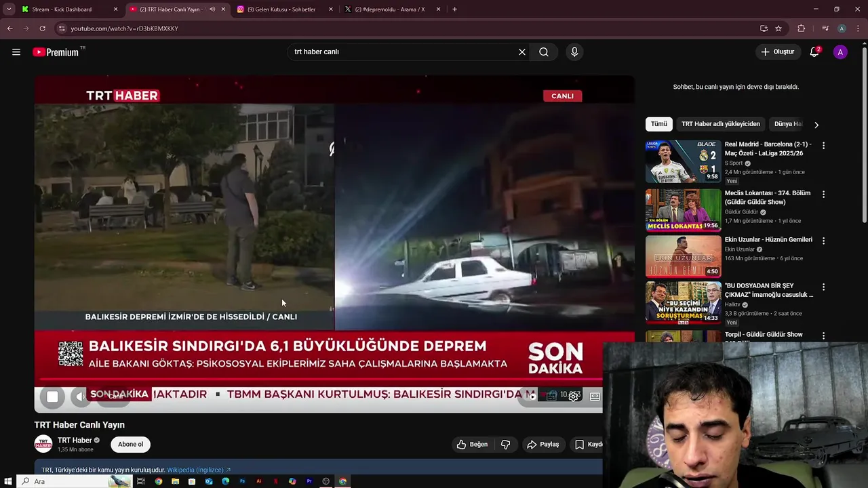Bookmark this page with the star
This screenshot has height=488, width=868.
point(778,28)
